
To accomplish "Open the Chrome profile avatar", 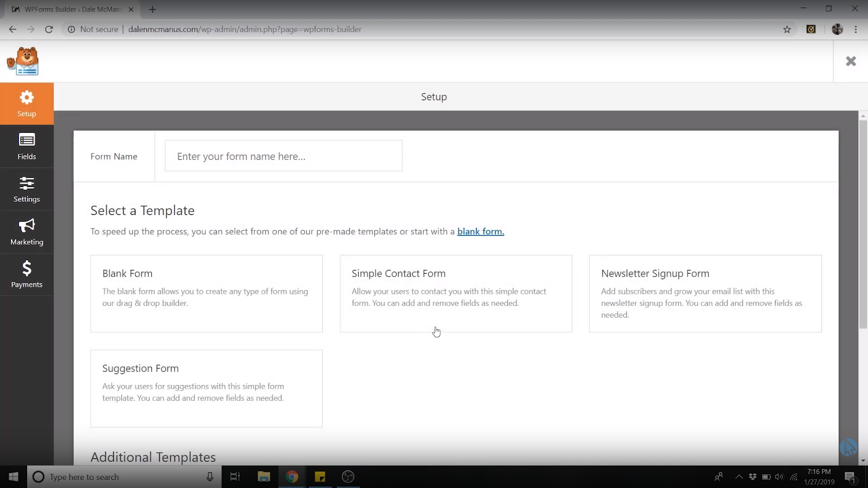I will point(837,29).
